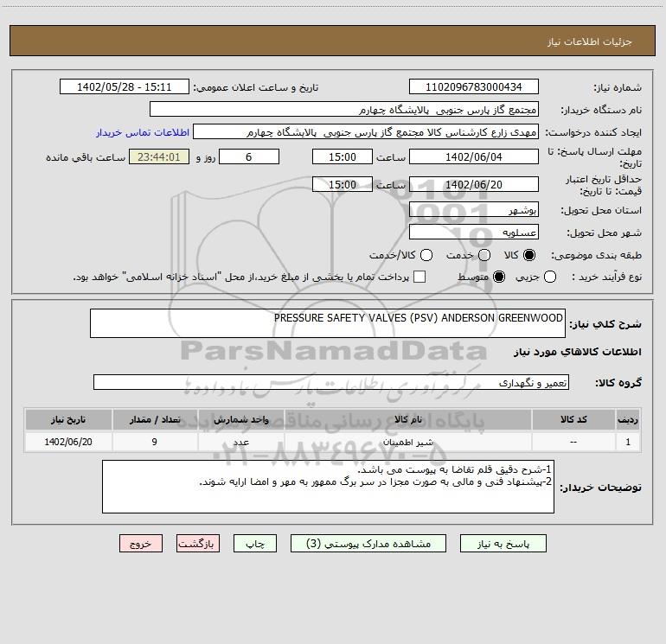The width and height of the screenshot is (666, 644).
Task: Click the 'خروج' exit button
Action: 140,544
